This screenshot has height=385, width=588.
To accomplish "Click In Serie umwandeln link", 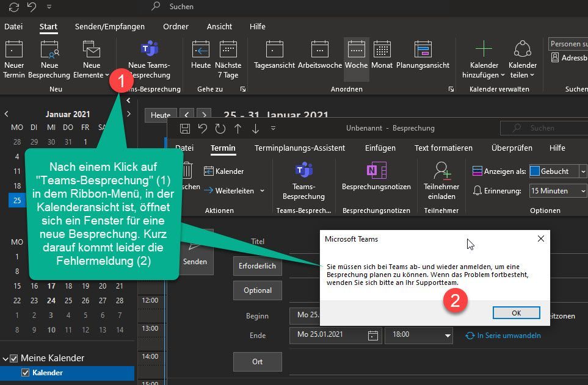I will click(x=503, y=336).
